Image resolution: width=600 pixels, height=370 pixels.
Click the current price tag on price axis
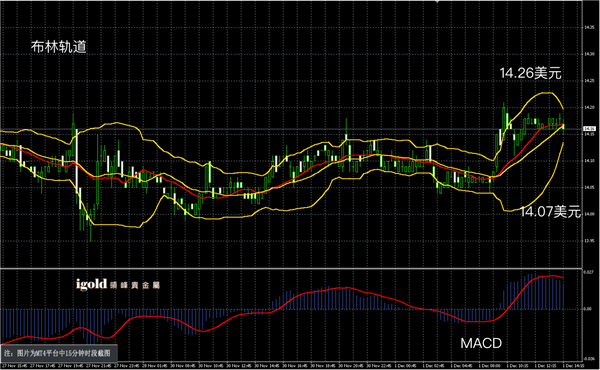tap(590, 129)
